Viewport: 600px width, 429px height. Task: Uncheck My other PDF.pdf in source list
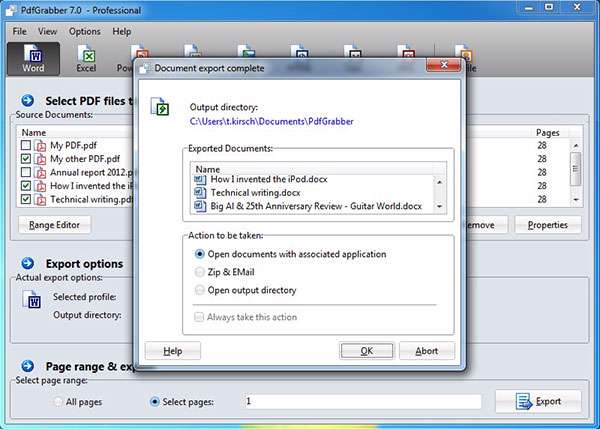coord(26,159)
